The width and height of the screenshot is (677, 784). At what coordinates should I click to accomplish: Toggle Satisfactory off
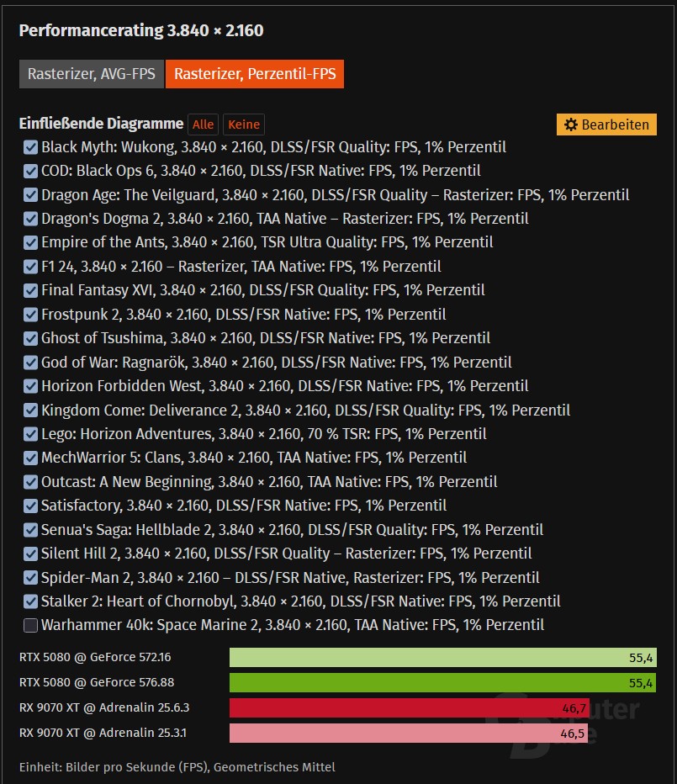coord(30,507)
